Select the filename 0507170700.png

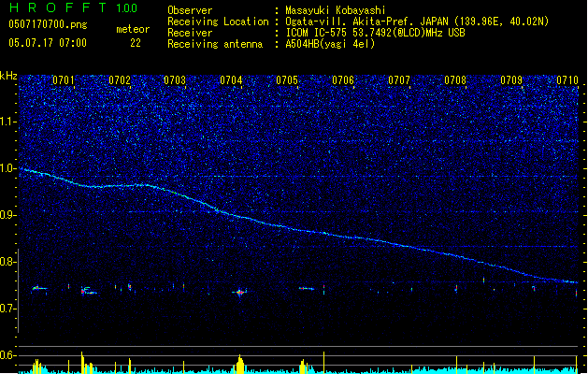pos(48,24)
